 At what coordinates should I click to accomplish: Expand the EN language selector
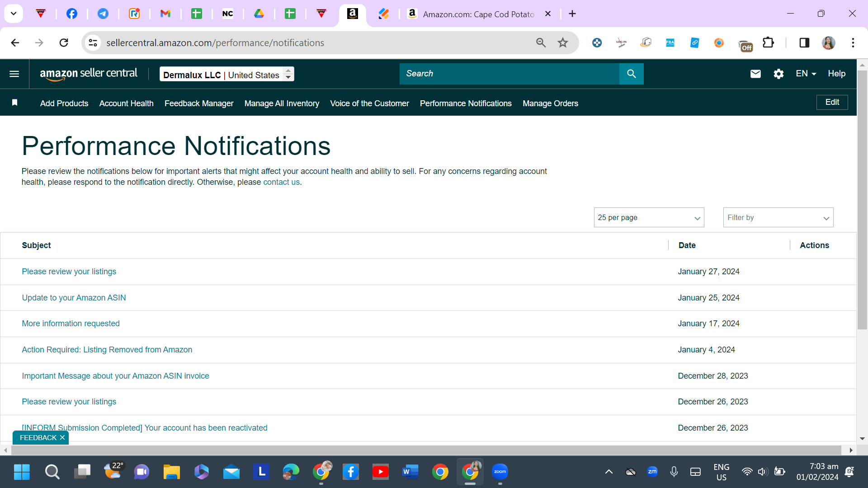tap(806, 74)
